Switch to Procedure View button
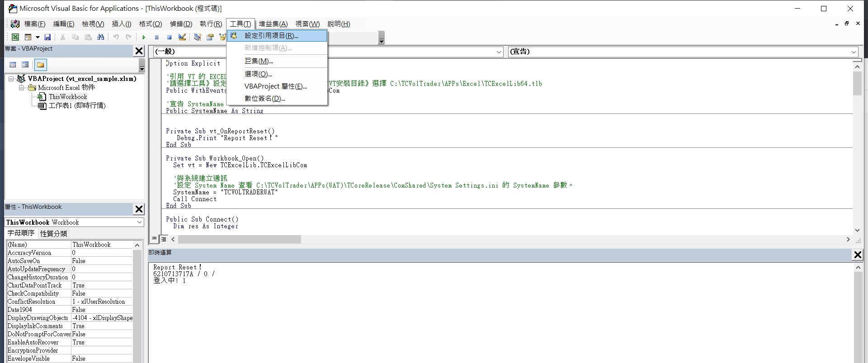Viewport: 868px width, 363px height. point(155,239)
